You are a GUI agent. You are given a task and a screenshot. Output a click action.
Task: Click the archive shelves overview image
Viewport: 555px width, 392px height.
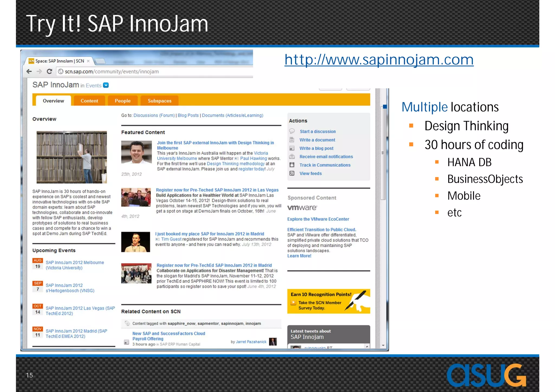coord(72,157)
